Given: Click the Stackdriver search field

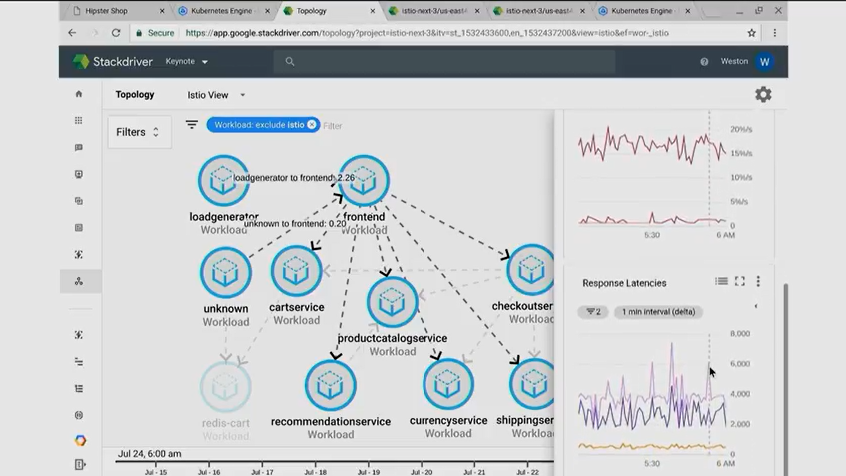Looking at the screenshot, I should point(444,62).
